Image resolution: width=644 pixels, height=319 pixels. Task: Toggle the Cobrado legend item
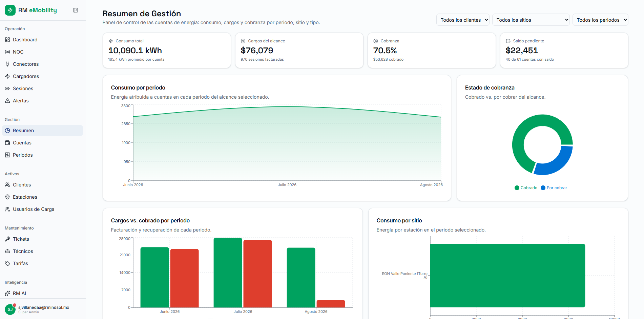(526, 188)
